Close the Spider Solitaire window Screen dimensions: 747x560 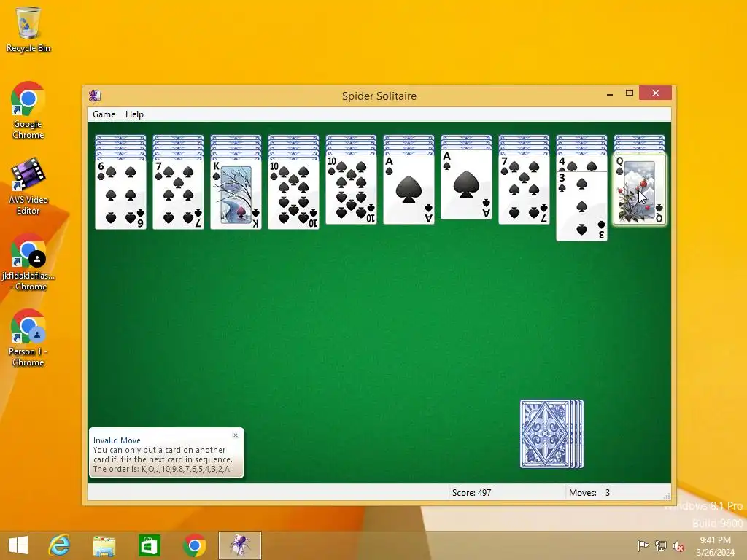click(x=656, y=93)
